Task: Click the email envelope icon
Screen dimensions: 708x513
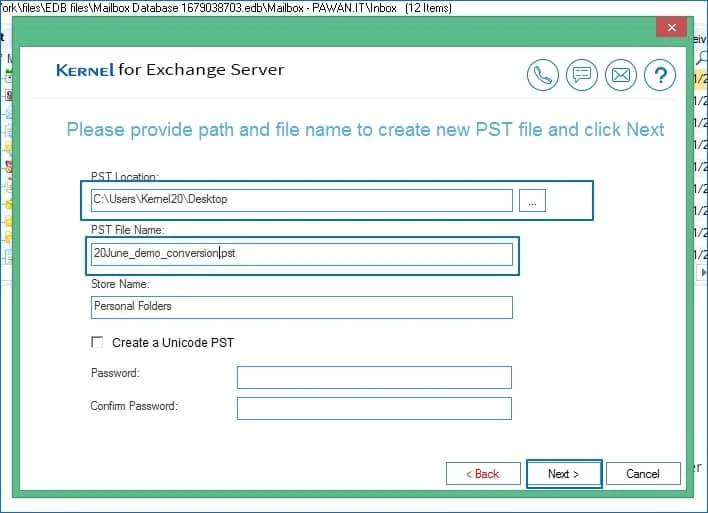Action: coord(621,75)
